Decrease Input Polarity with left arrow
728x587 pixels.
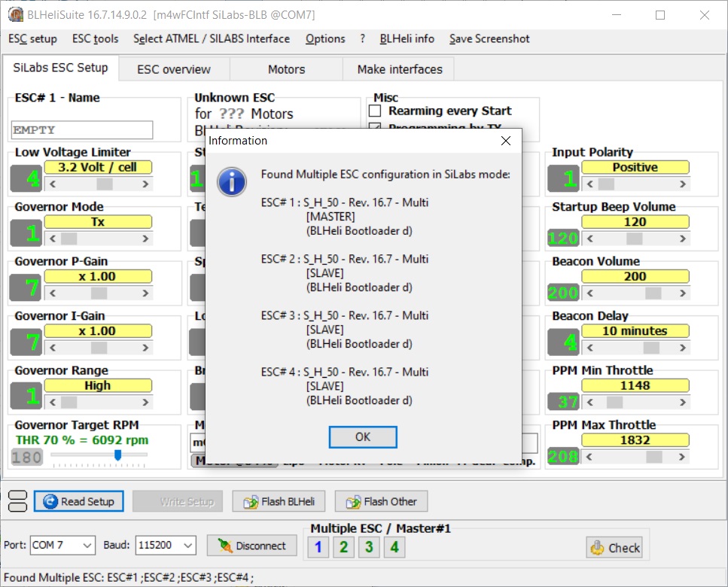click(x=589, y=184)
